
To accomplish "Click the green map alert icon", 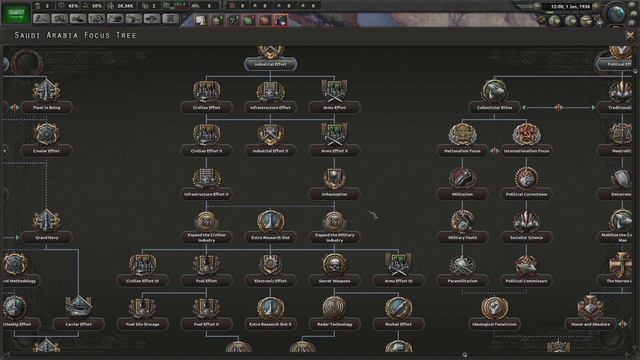I will (249, 20).
